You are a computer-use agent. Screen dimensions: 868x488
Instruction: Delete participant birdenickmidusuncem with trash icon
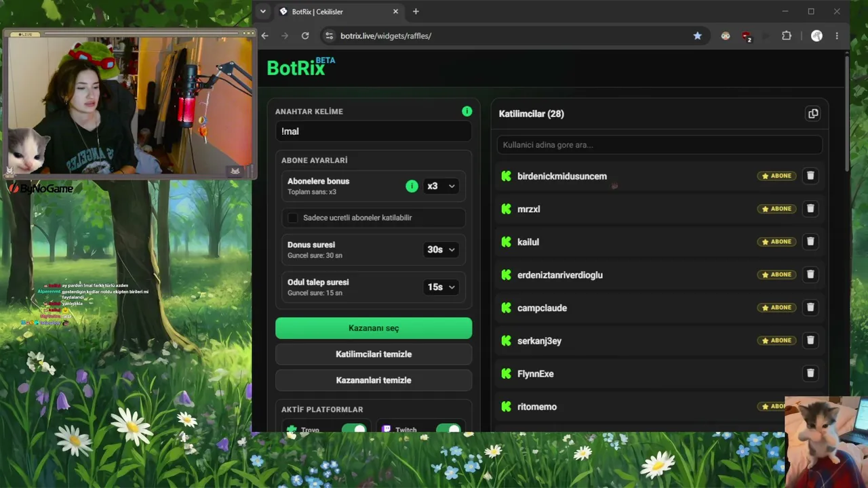810,176
